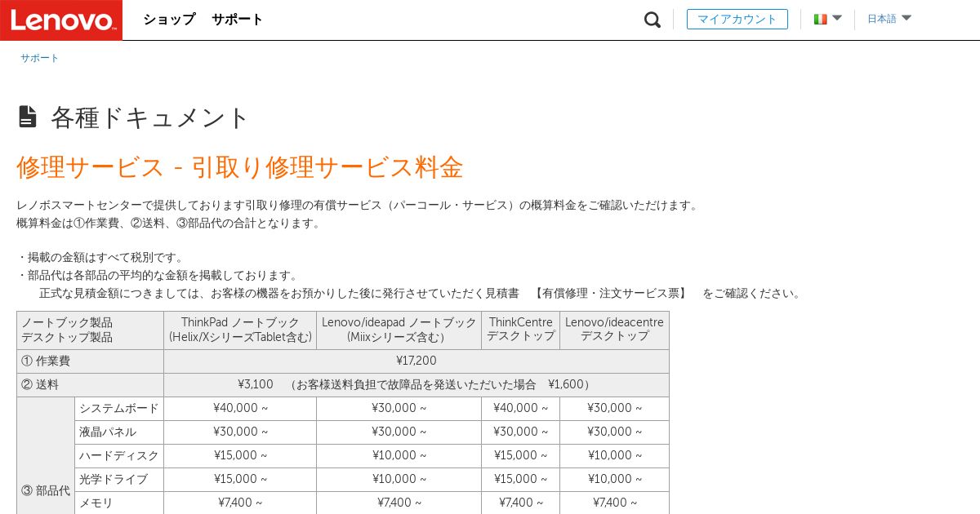Viewport: 980px width, 514px height.
Task: Click ThinkCentre 光学ドライブ ¥15,000 cell
Action: tap(520, 479)
